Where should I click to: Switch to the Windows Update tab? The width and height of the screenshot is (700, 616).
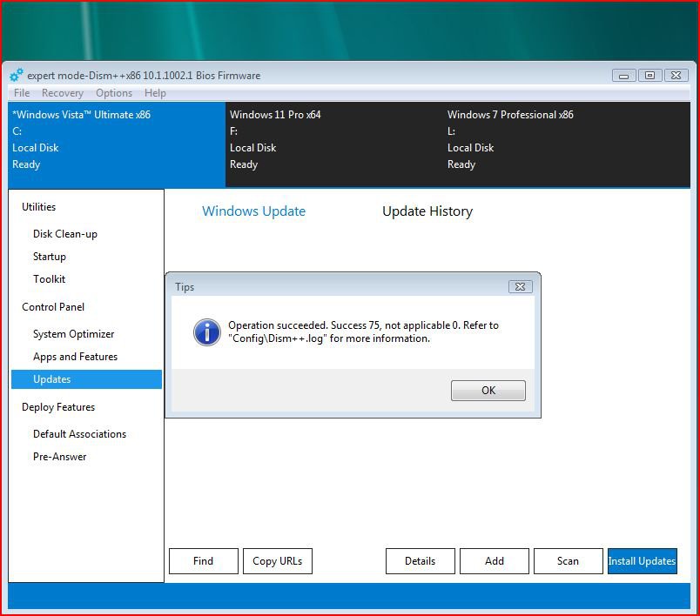(x=253, y=211)
